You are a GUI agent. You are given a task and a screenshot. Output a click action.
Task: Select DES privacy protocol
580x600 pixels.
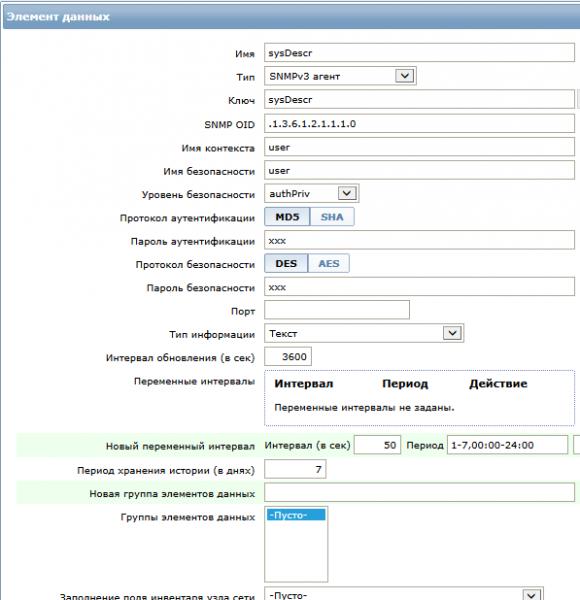[286, 264]
